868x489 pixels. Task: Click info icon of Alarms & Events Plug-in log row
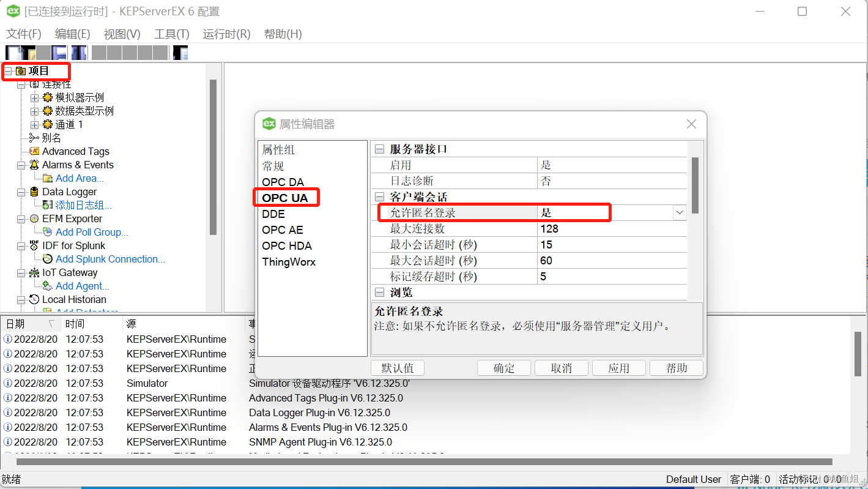[8, 428]
